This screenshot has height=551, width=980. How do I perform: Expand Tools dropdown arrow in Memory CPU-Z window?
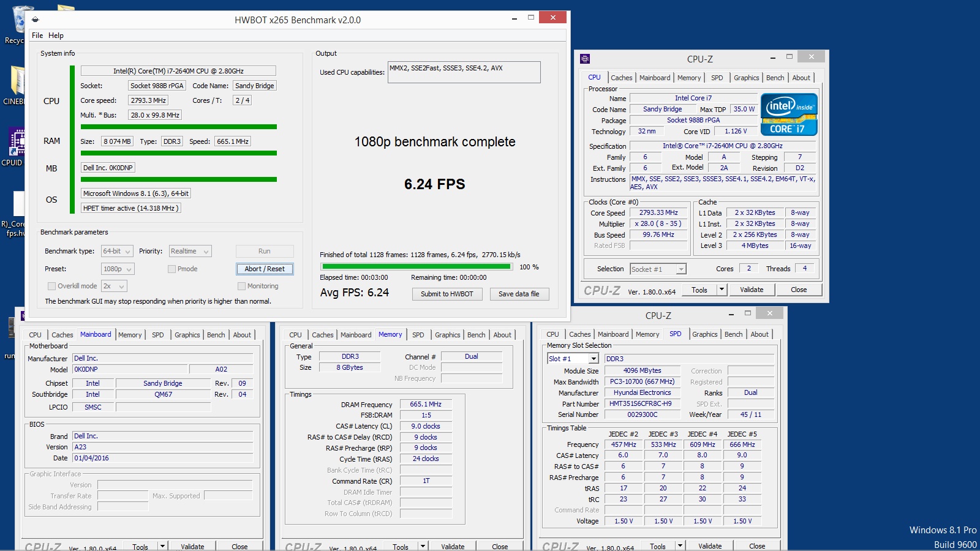coord(423,545)
